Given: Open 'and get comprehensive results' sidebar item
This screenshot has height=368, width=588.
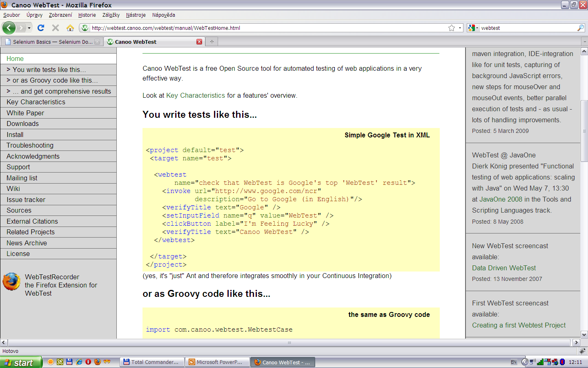Looking at the screenshot, I should click(x=58, y=91).
